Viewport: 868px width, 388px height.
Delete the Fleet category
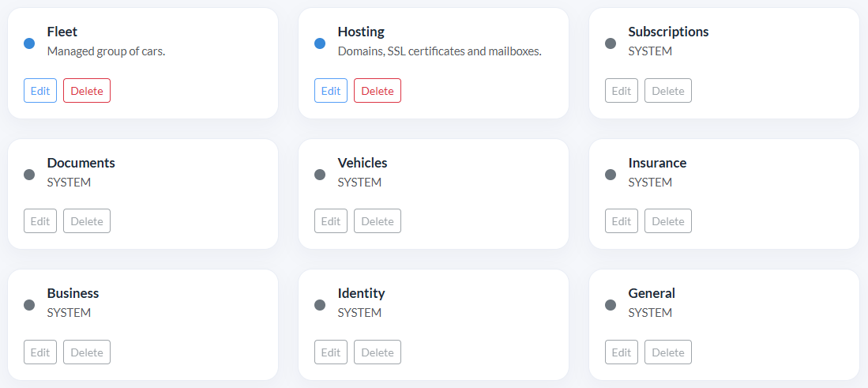(87, 91)
